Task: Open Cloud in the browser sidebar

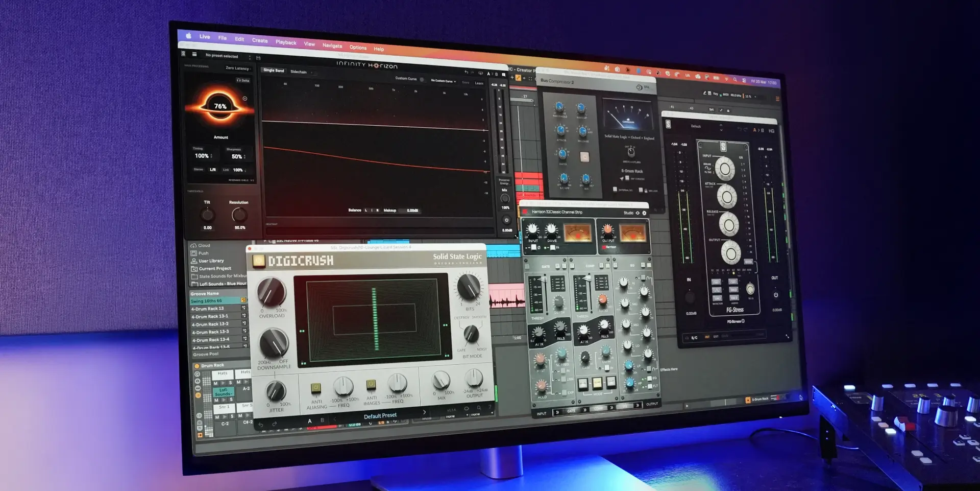Action: click(204, 245)
